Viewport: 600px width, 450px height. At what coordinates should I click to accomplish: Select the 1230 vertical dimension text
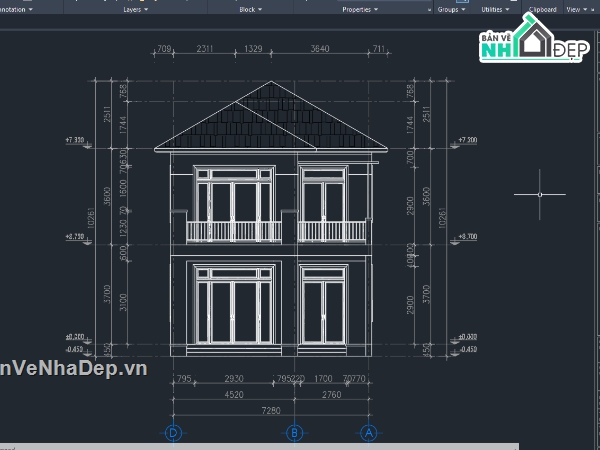(x=123, y=228)
